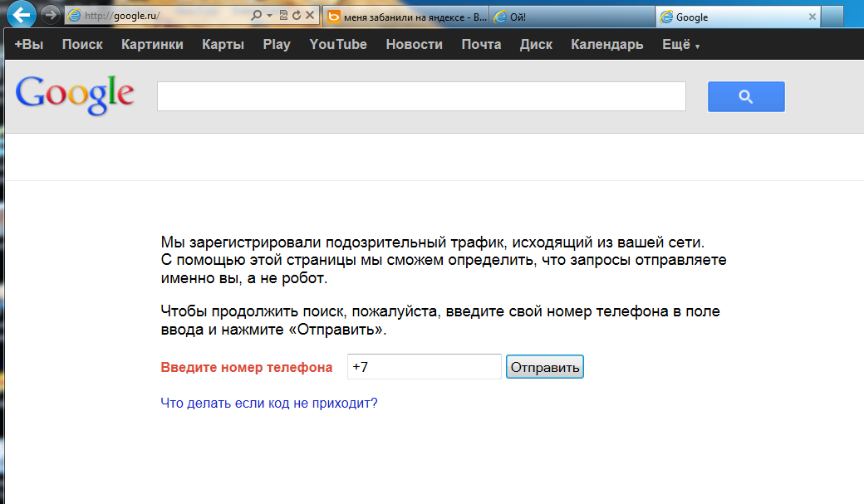This screenshot has width=864, height=504.
Task: Click the blue Google search button
Action: pyautogui.click(x=745, y=96)
